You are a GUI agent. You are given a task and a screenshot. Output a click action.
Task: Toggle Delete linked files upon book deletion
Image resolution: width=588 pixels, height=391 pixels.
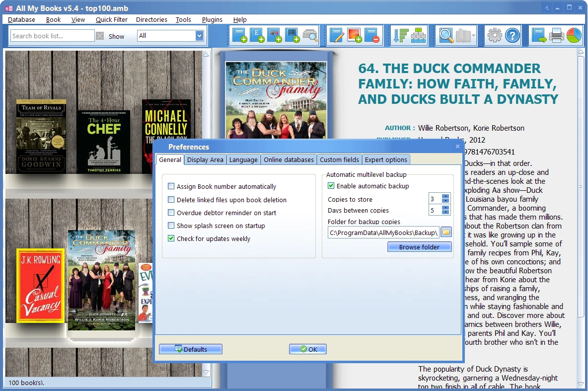171,200
